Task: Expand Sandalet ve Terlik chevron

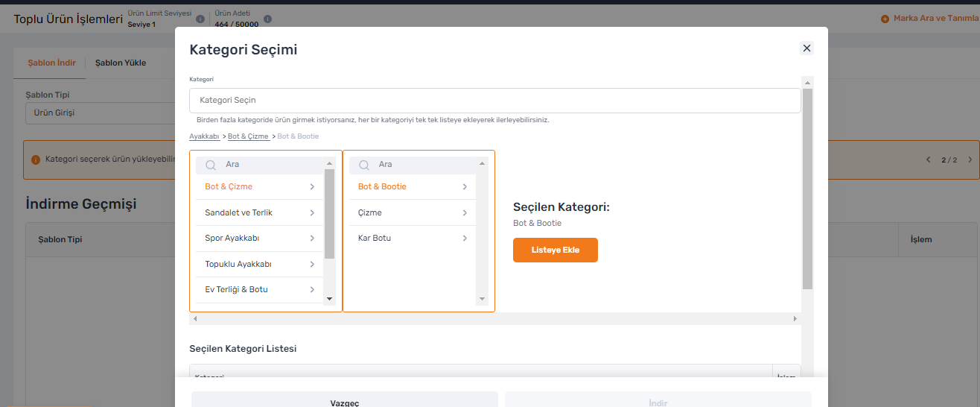Action: pos(312,213)
